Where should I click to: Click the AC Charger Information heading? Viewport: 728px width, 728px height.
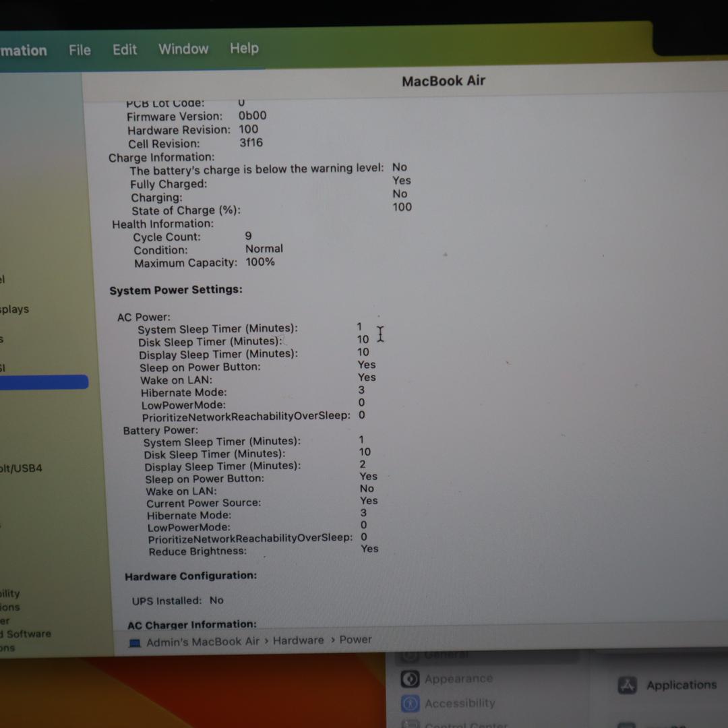191,625
